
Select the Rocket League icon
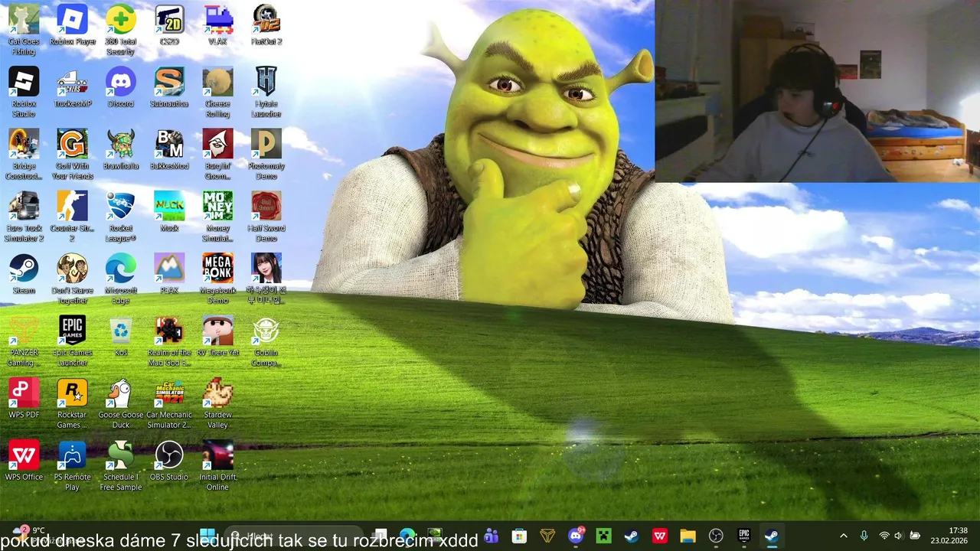(120, 217)
